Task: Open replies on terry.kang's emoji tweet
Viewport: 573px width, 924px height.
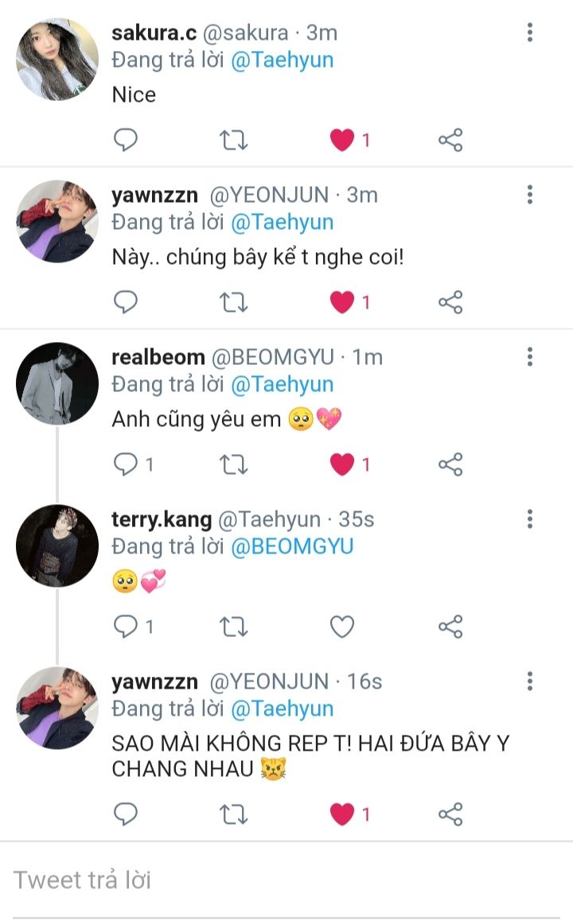Action: tap(126, 627)
